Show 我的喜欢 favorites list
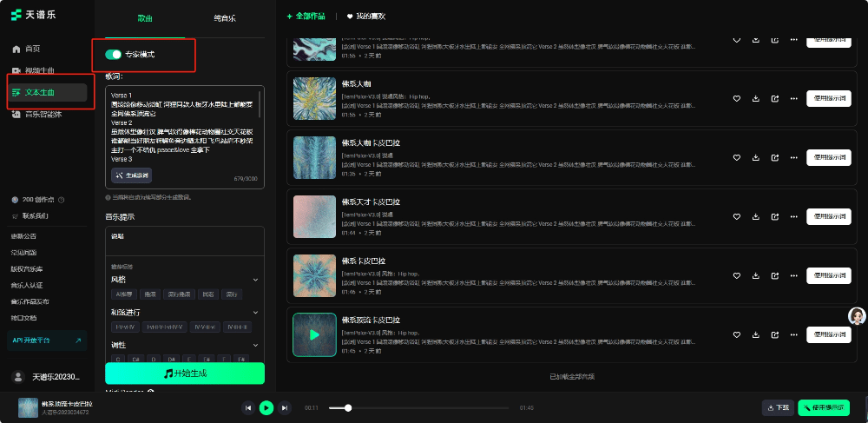 366,17
